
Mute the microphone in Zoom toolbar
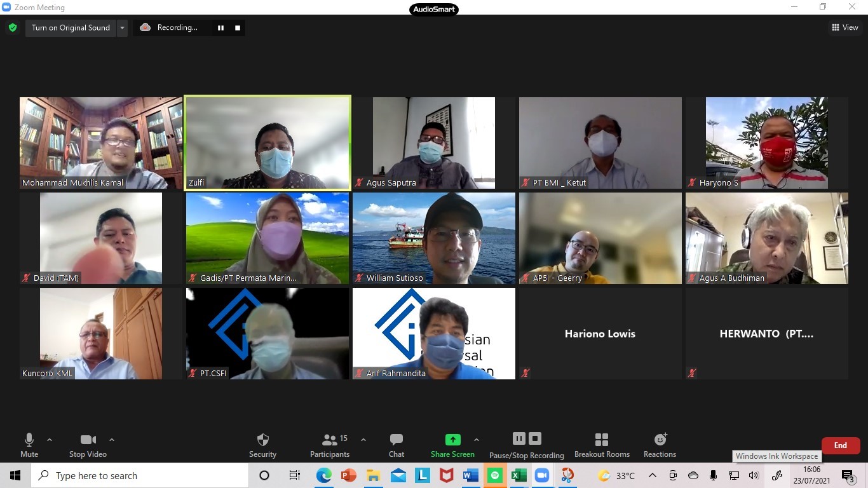click(29, 445)
